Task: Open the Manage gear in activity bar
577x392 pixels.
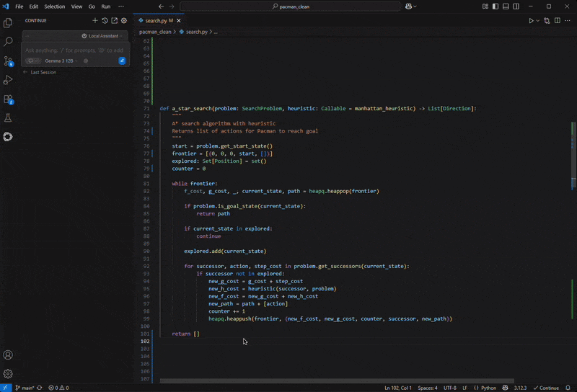Action: (x=8, y=373)
